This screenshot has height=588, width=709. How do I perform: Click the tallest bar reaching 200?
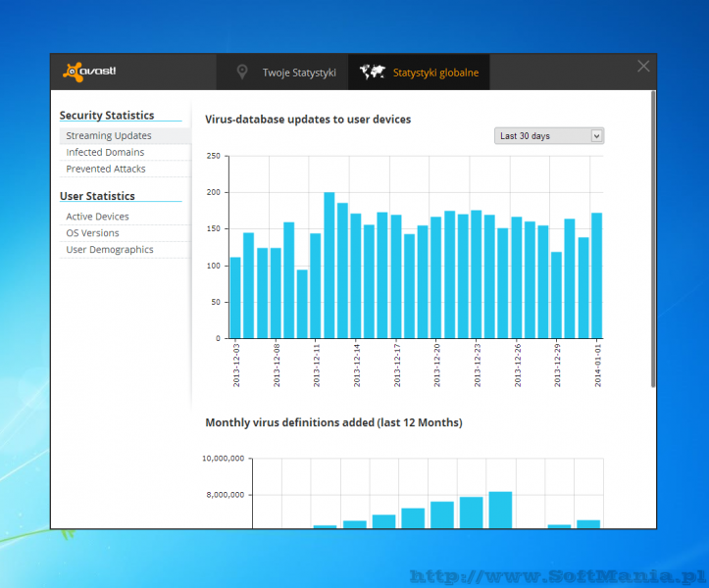point(329,266)
